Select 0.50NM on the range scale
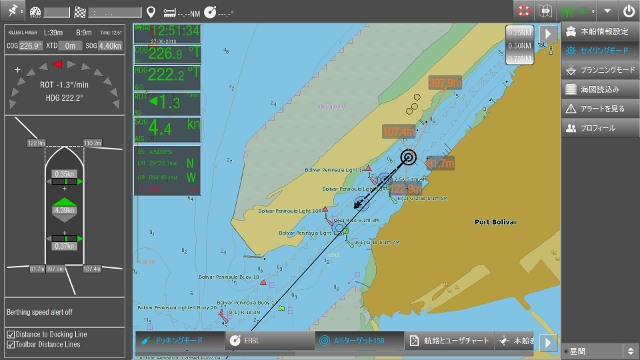This screenshot has height=360, width=640. pyautogui.click(x=520, y=46)
